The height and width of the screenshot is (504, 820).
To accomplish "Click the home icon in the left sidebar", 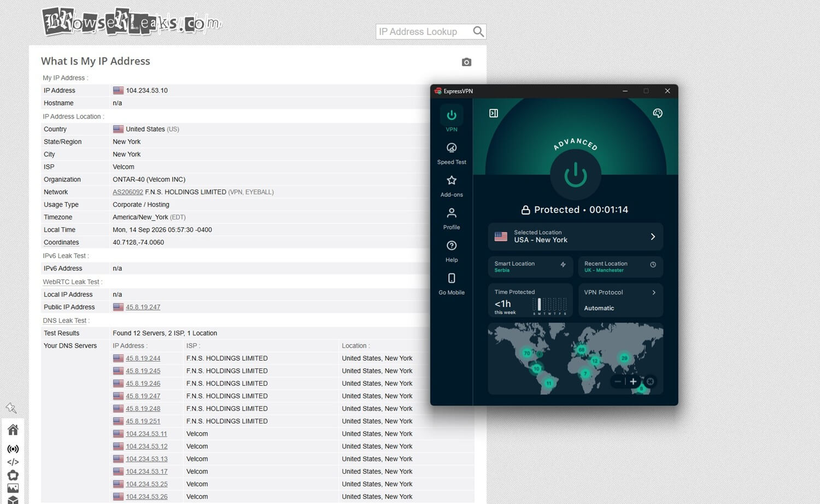I will pyautogui.click(x=13, y=430).
